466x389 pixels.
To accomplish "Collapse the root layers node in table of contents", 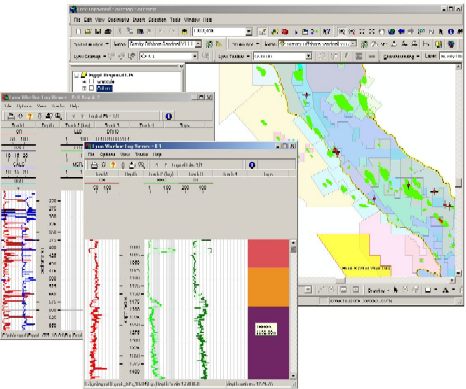I will (x=77, y=75).
